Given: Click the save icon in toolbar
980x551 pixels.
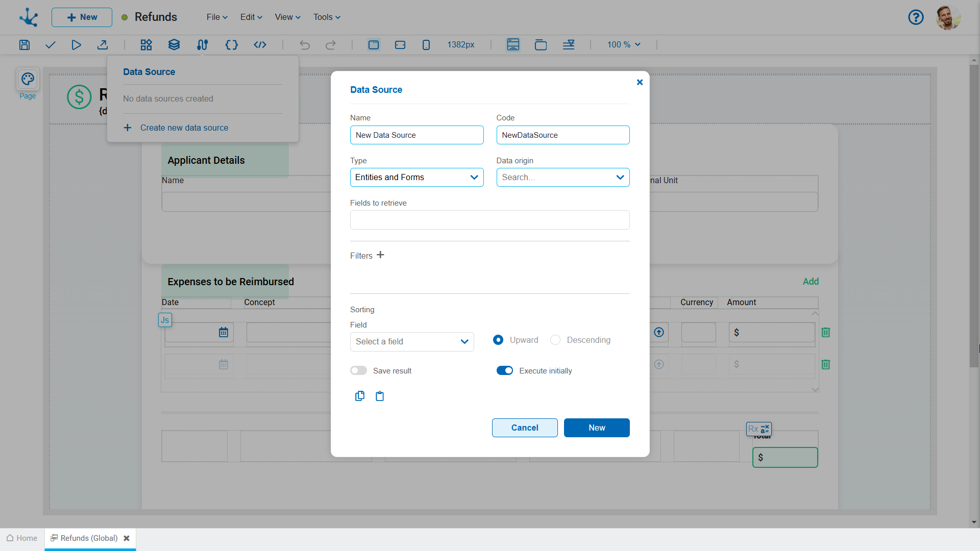Looking at the screenshot, I should [x=24, y=45].
